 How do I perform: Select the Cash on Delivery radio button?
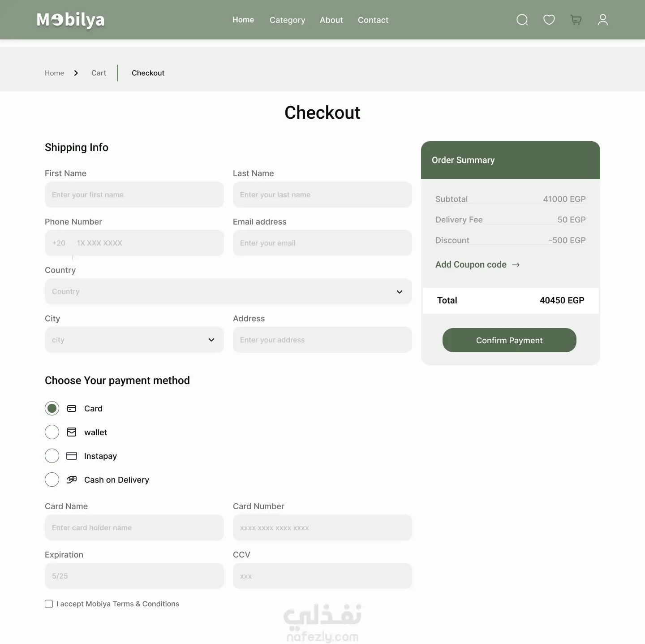[x=52, y=480]
